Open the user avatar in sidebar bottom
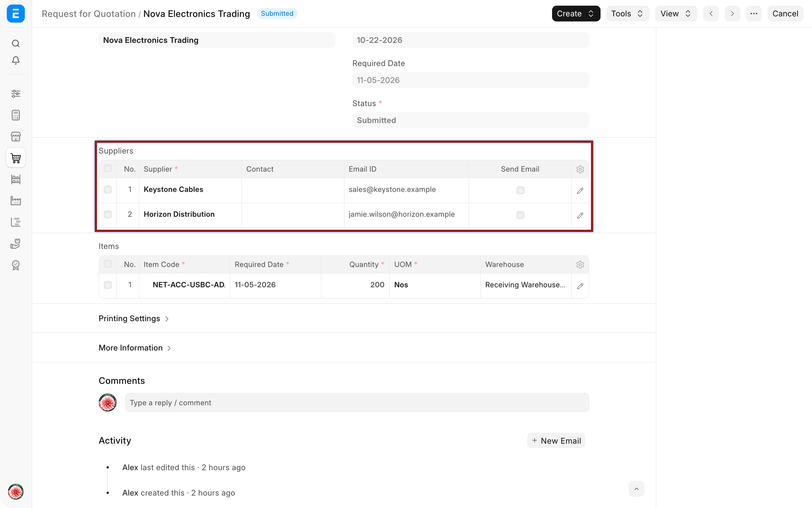 tap(16, 492)
